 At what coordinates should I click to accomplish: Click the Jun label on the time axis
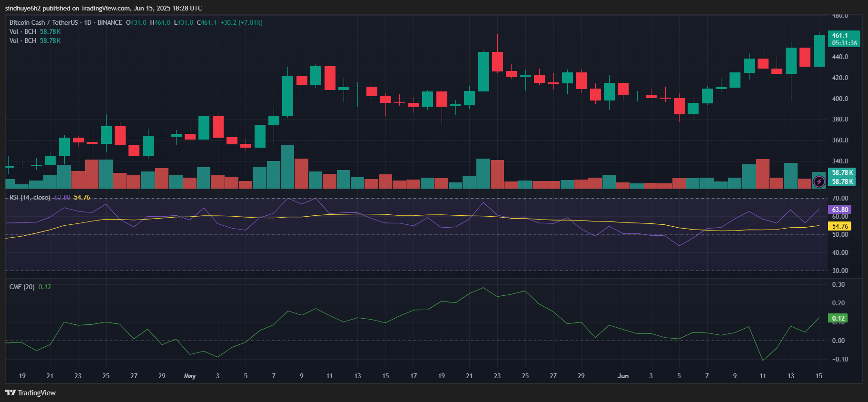(x=623, y=376)
